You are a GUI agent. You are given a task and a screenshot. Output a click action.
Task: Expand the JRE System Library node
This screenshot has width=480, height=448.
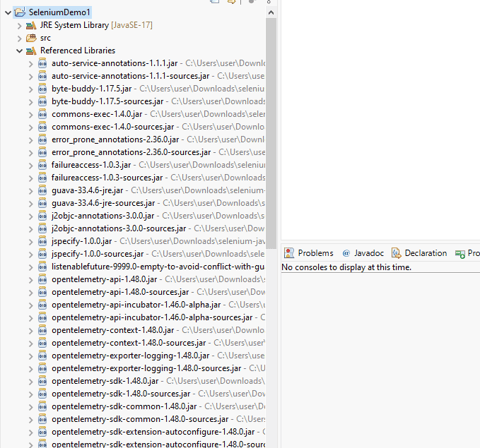click(19, 26)
